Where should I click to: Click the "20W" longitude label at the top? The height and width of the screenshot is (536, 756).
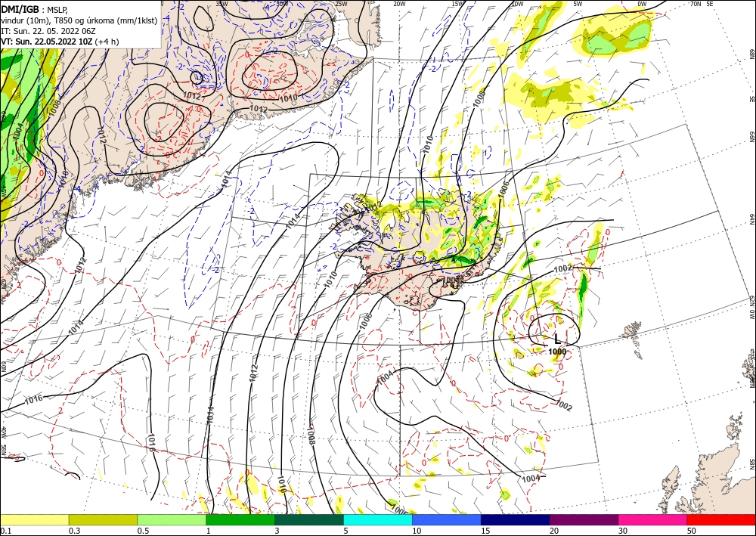click(x=399, y=3)
